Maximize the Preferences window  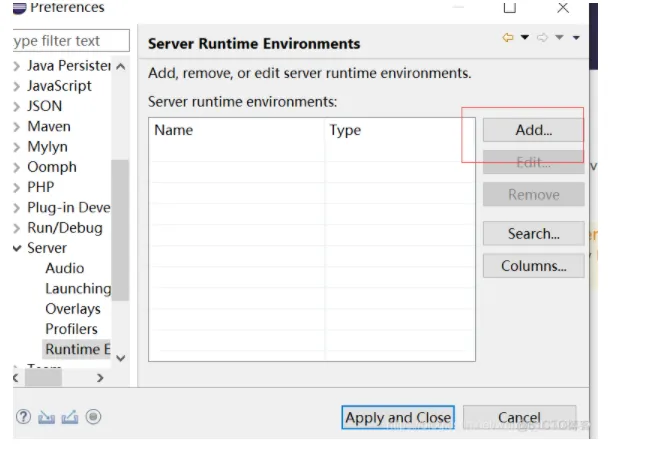coord(510,7)
